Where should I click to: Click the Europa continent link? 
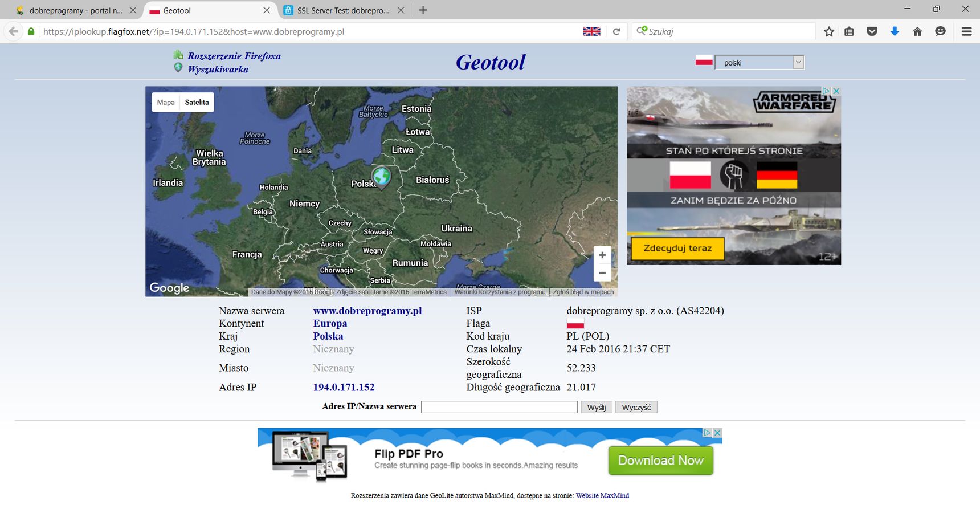(330, 323)
